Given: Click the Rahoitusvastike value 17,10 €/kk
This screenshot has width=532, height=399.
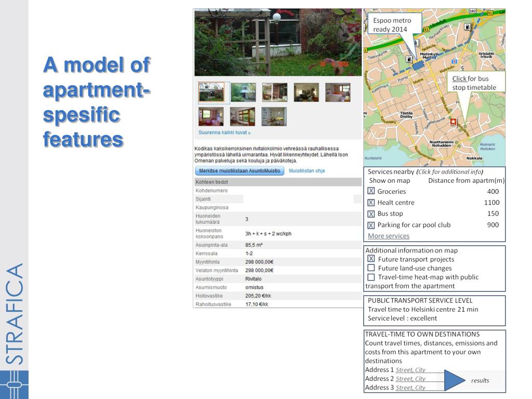Looking at the screenshot, I should (257, 304).
